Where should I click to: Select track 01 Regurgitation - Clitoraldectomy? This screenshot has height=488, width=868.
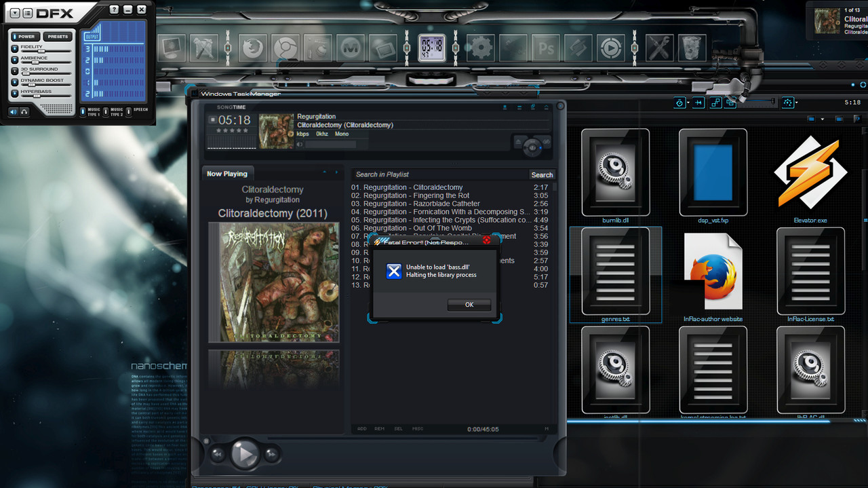click(450, 187)
